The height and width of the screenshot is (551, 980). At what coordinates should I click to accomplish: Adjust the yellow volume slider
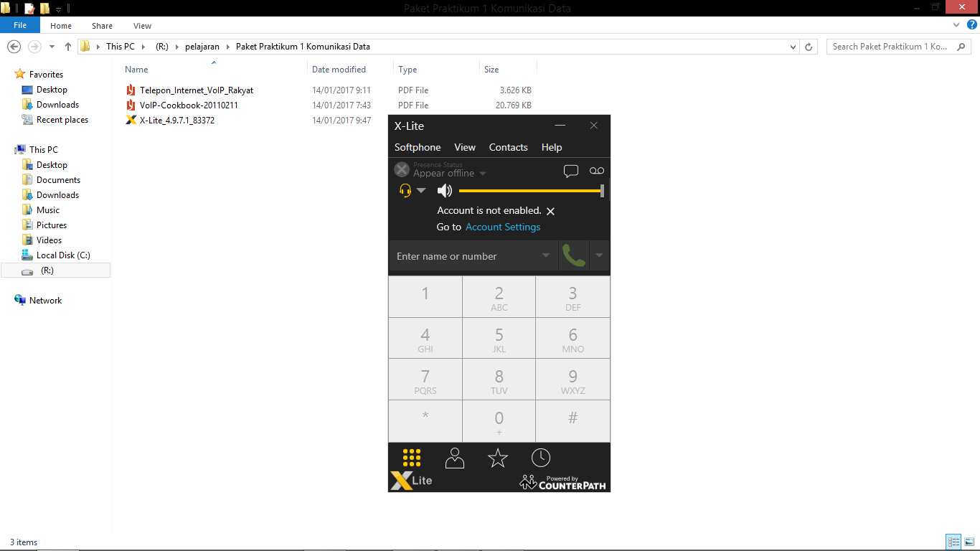(531, 190)
